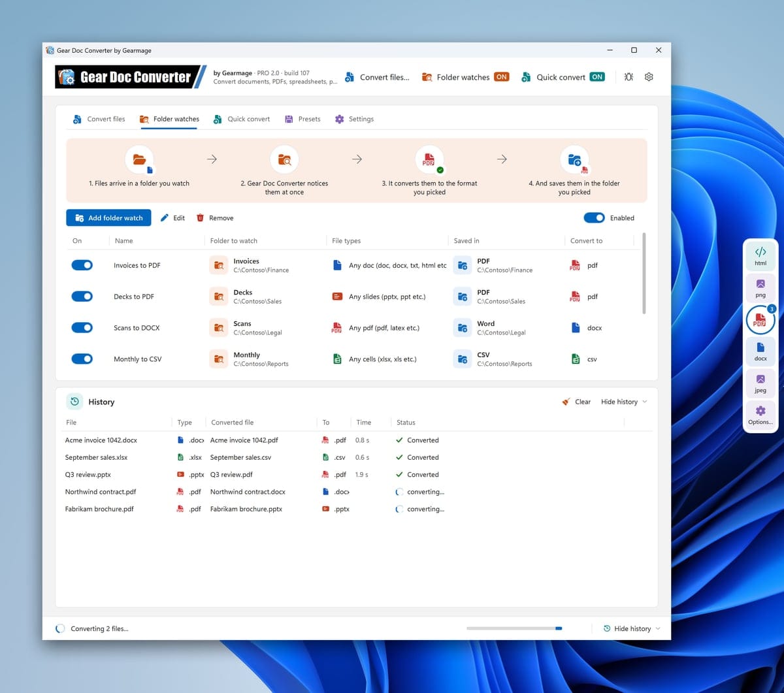Choose the docx format in side dock

pyautogui.click(x=760, y=351)
